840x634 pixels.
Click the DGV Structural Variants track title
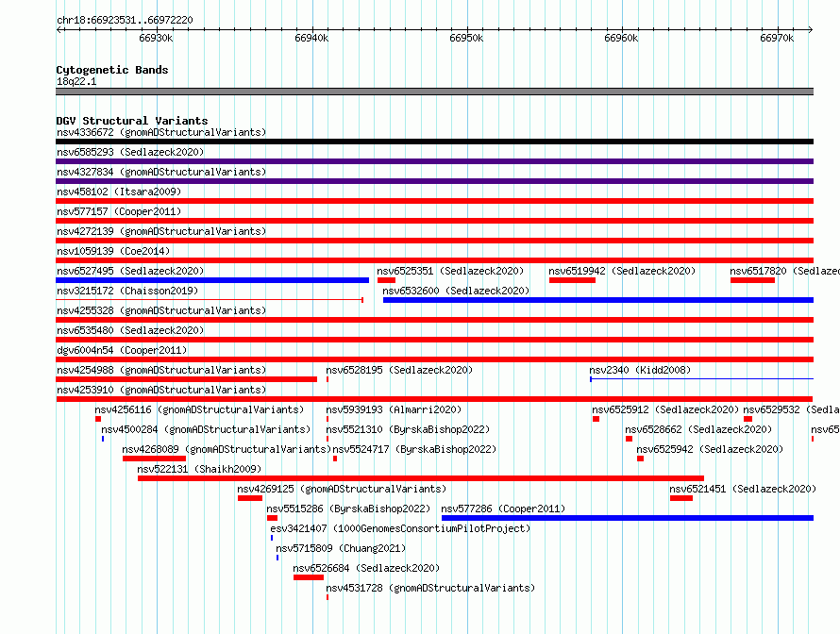click(x=132, y=121)
